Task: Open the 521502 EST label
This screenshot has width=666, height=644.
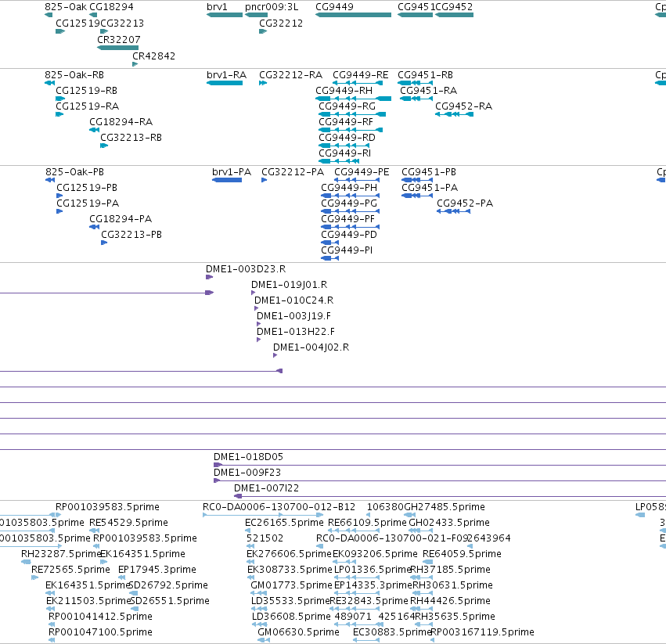Action: point(265,538)
